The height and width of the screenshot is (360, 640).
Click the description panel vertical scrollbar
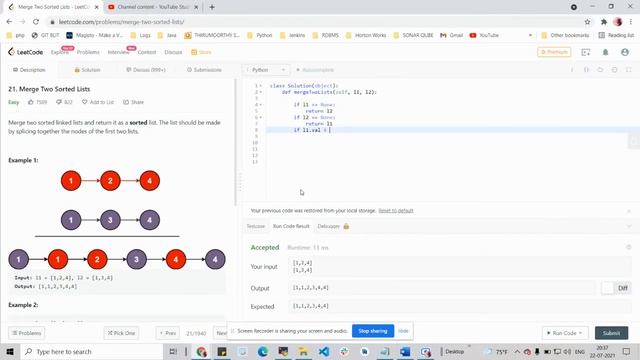[235, 143]
